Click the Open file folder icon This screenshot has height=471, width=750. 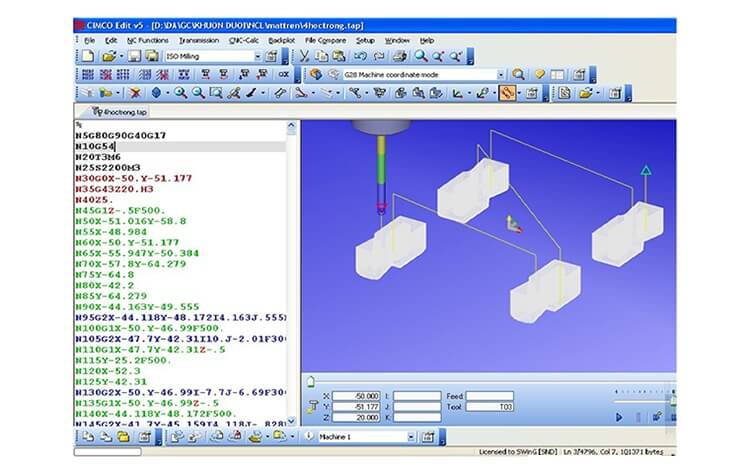[110, 56]
